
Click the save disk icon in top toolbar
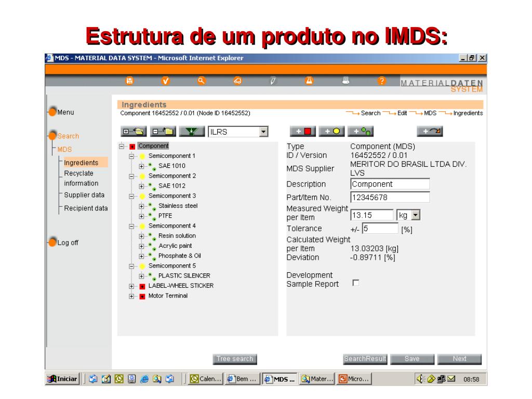[x=129, y=81]
